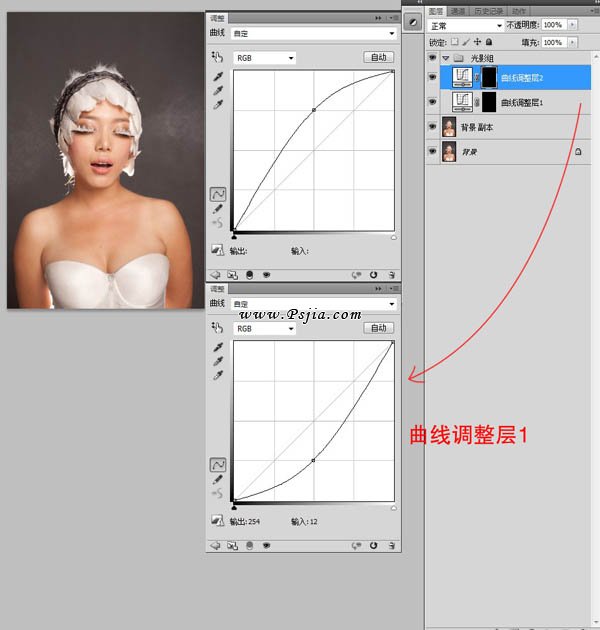Click on-image adjustment hand tool in upper panel

[216, 58]
